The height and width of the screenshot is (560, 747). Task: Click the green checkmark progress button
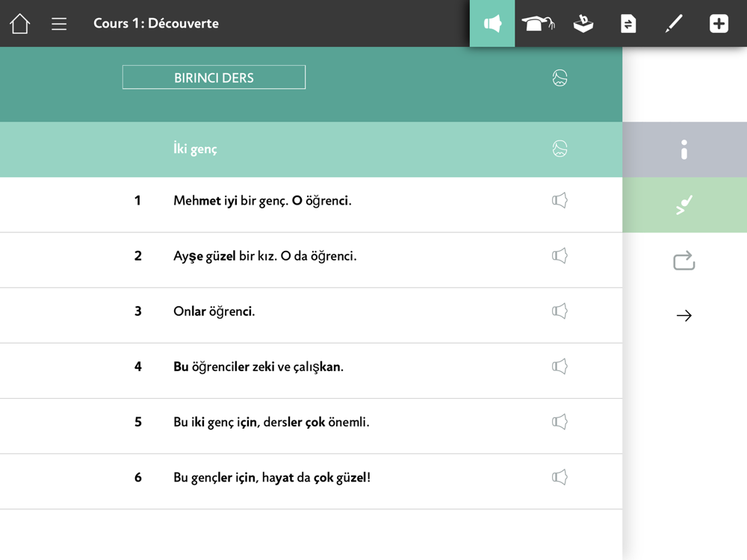click(684, 205)
